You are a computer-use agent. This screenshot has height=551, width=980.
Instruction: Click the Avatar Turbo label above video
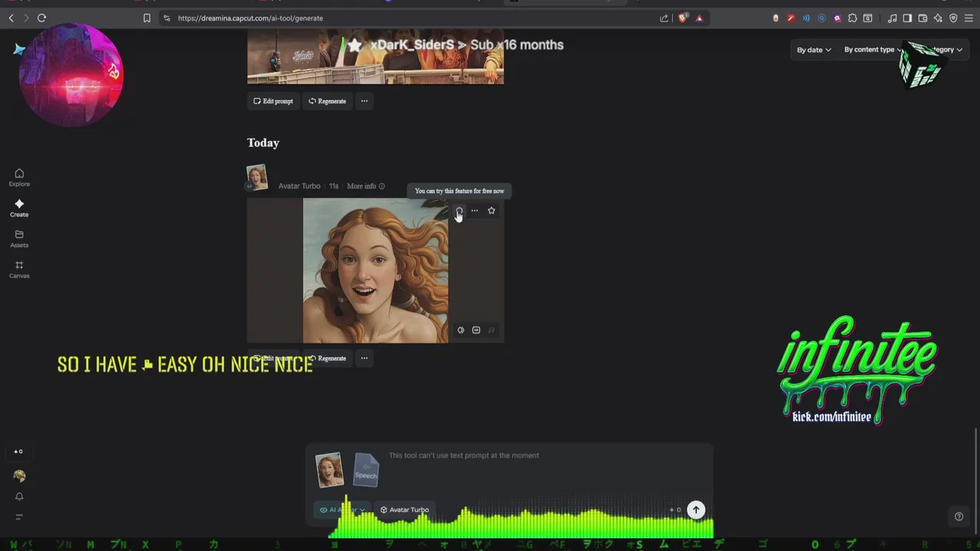point(299,186)
